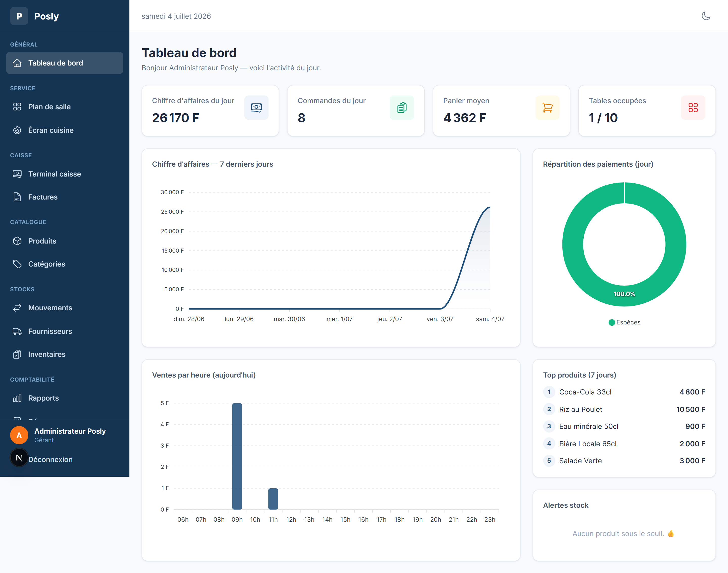The width and height of the screenshot is (728, 573).
Task: Click the clipboard icon beside Inventaires
Action: click(17, 354)
